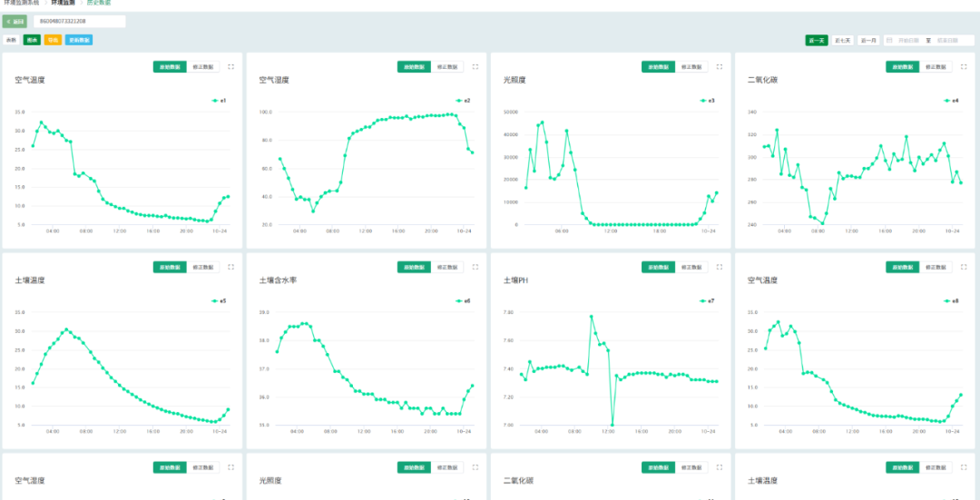
Task: Click the 结束日期 end date field
Action: coord(947,40)
